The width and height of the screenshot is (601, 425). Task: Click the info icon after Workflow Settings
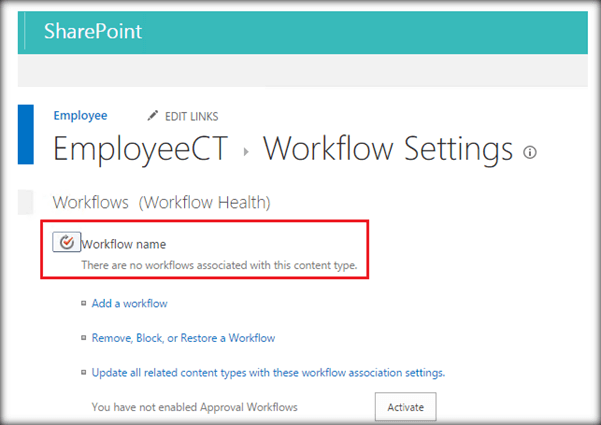[530, 152]
